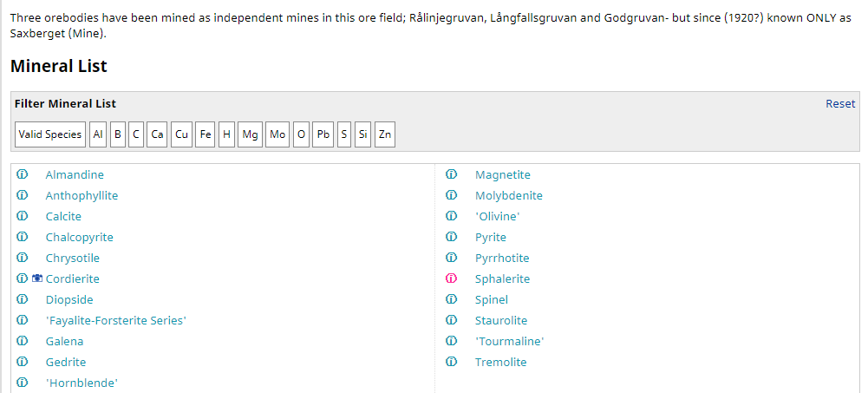This screenshot has height=393, width=868.
Task: Enable the Zn element filter
Action: click(x=385, y=134)
